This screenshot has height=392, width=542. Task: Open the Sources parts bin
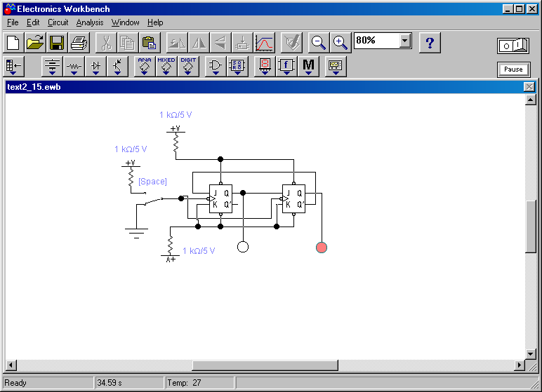click(52, 67)
